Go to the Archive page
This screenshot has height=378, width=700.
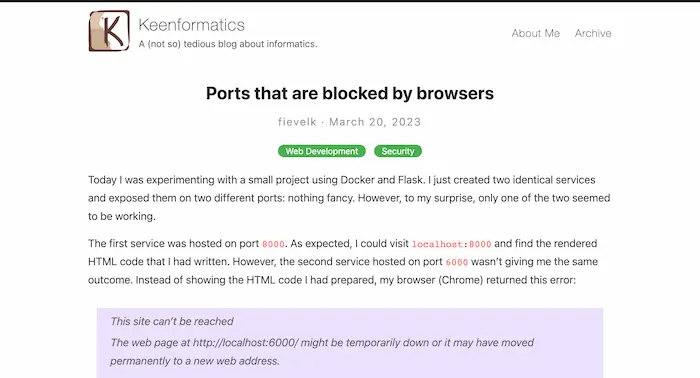(593, 33)
